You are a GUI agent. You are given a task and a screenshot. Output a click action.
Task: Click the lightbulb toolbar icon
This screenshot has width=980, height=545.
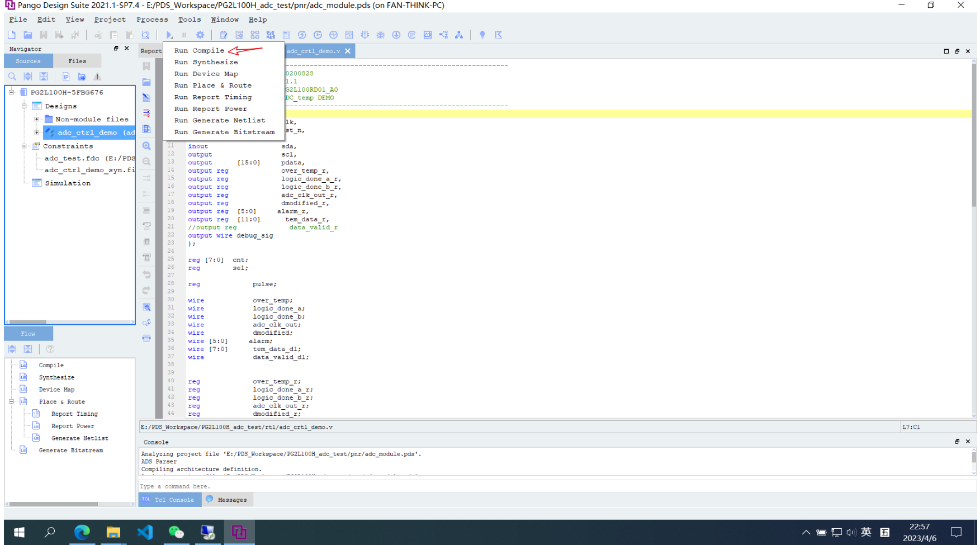pyautogui.click(x=482, y=35)
